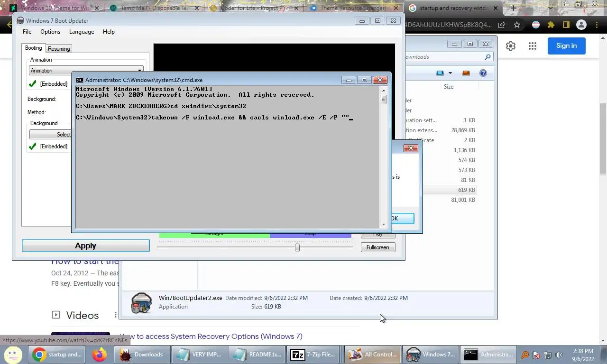
Task: Click the Windows 7 Boot Updater title icon
Action: 20,21
